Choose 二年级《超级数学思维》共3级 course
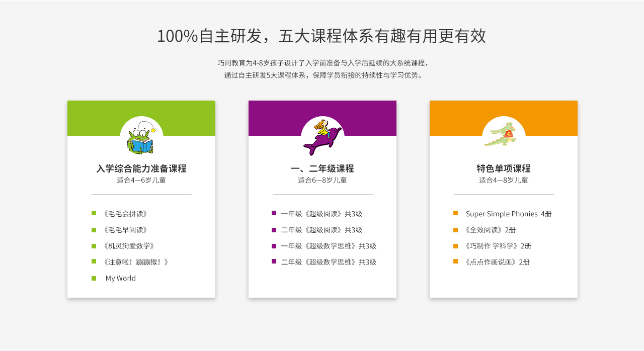The width and height of the screenshot is (644, 351). tap(329, 262)
